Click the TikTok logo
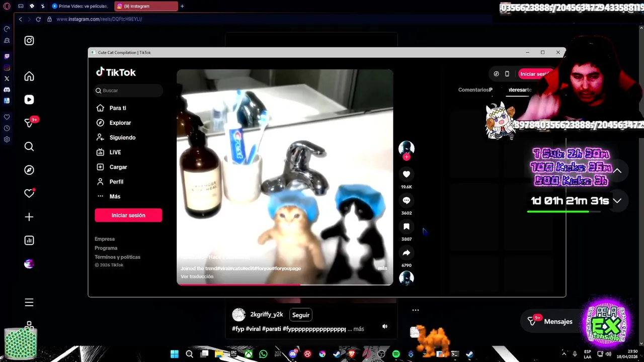 point(116,72)
